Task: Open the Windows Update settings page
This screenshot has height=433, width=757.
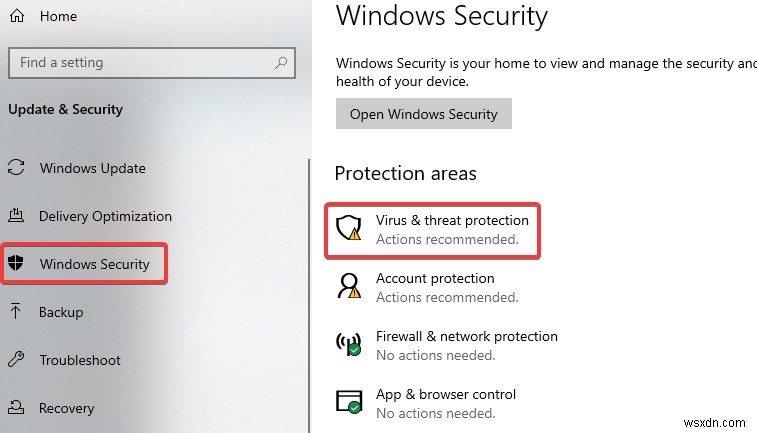Action: tap(92, 168)
